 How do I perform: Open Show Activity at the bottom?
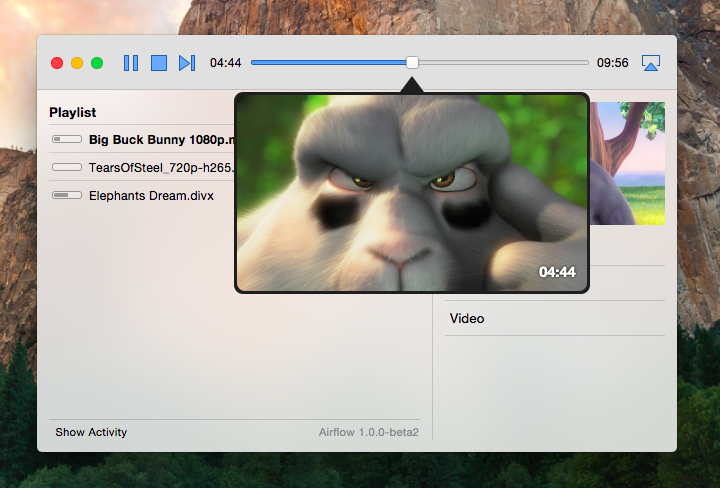tap(91, 432)
